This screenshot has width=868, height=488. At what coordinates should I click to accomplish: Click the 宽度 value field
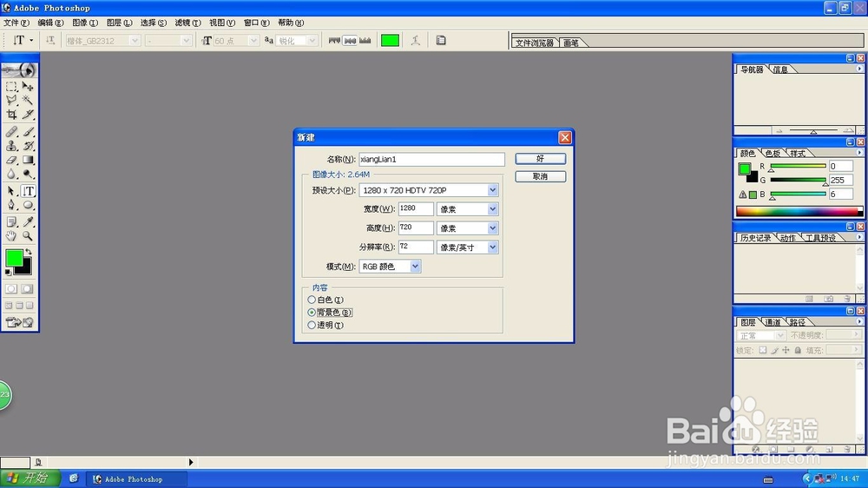(x=416, y=208)
